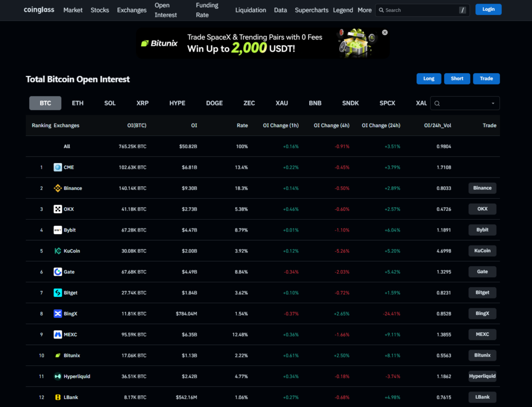The width and height of the screenshot is (532, 407).
Task: Sort by OI(BTC) column header
Action: point(137,126)
